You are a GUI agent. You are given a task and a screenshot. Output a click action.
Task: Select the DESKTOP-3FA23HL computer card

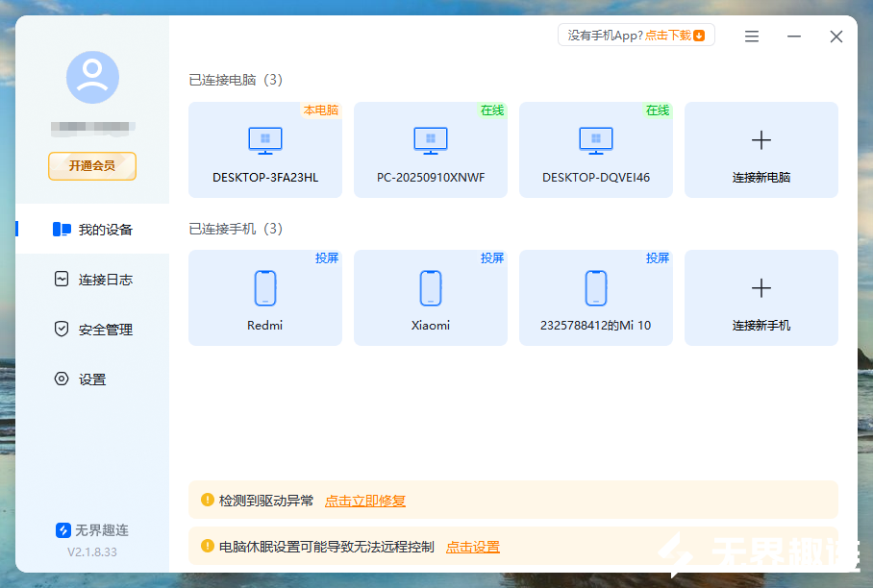[264, 150]
